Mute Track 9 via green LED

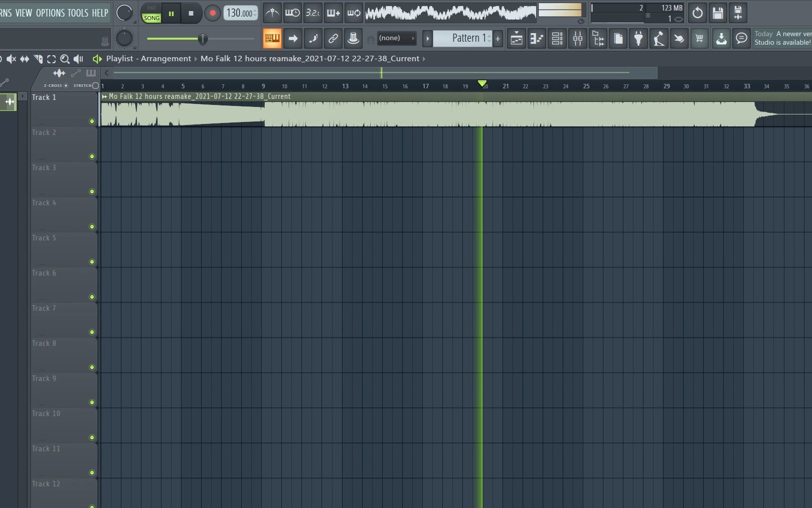pyautogui.click(x=92, y=402)
